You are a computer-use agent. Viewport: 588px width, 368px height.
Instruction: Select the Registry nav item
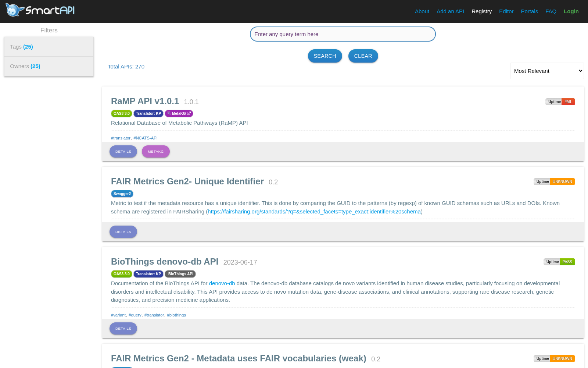481,11
